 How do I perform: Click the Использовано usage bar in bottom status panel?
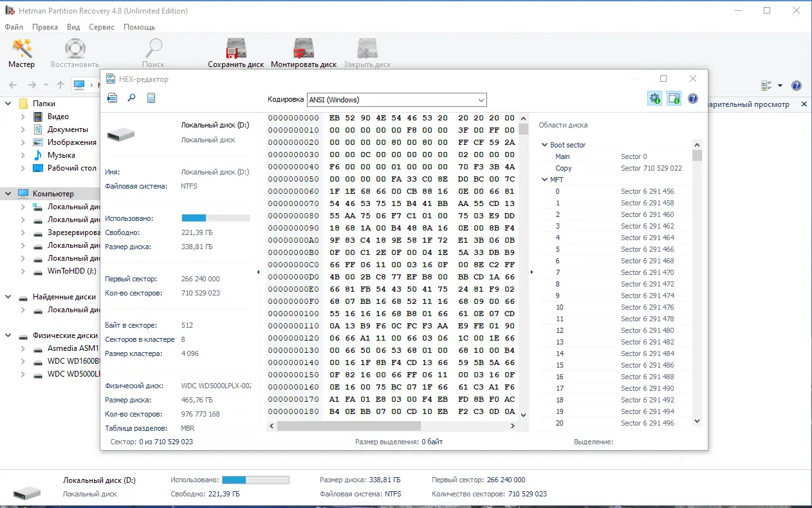click(x=255, y=480)
